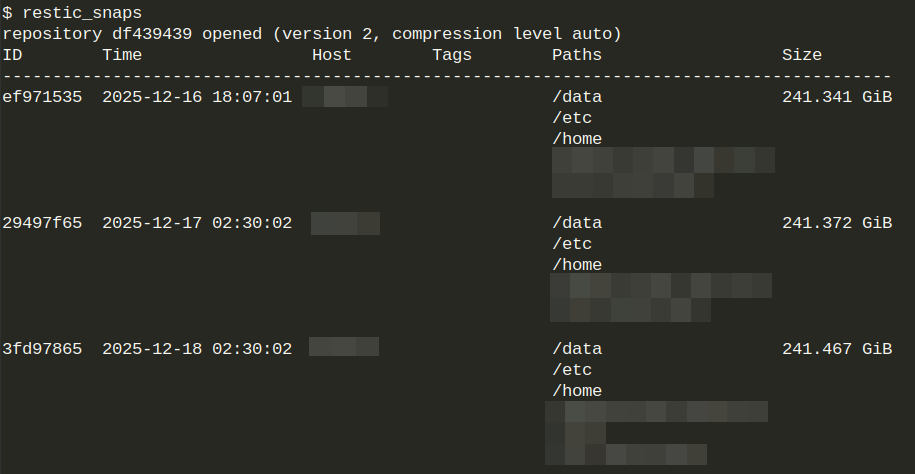Image resolution: width=915 pixels, height=474 pixels.
Task: Click the Tags column header
Action: click(452, 55)
